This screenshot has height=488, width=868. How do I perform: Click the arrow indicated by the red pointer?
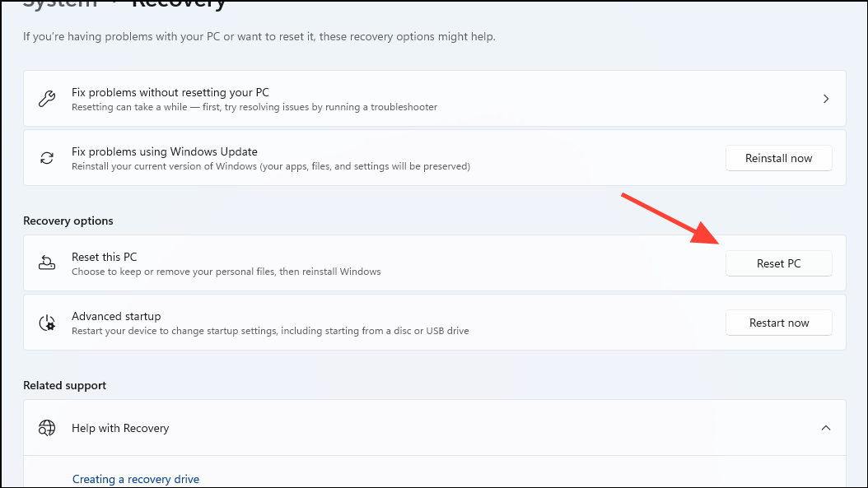click(778, 263)
